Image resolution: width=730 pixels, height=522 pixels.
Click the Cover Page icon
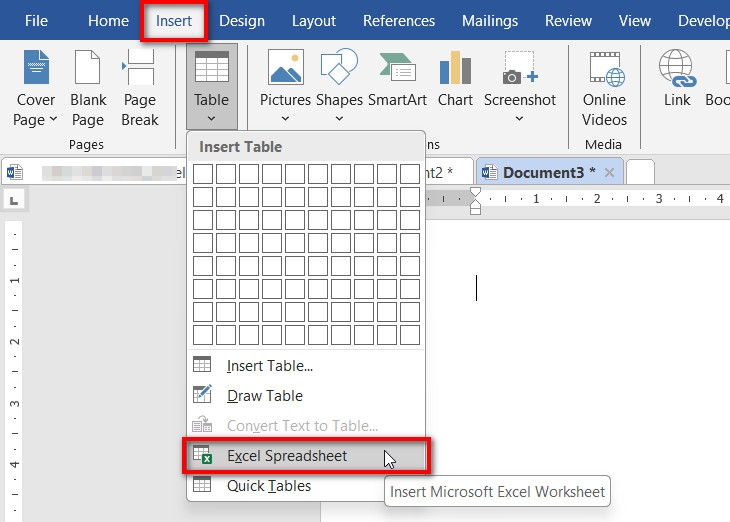36,67
